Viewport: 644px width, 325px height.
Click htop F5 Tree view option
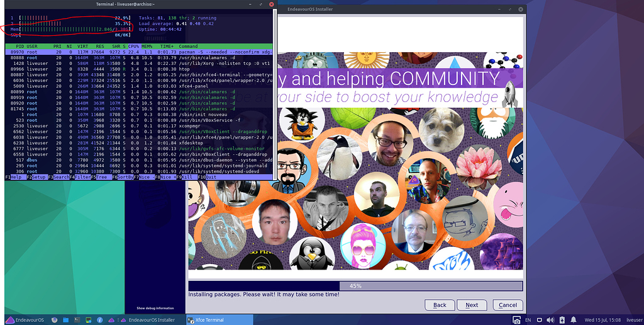[x=100, y=177]
